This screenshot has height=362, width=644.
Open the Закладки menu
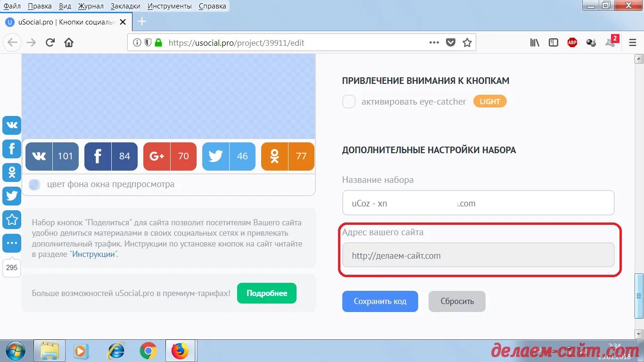click(125, 6)
